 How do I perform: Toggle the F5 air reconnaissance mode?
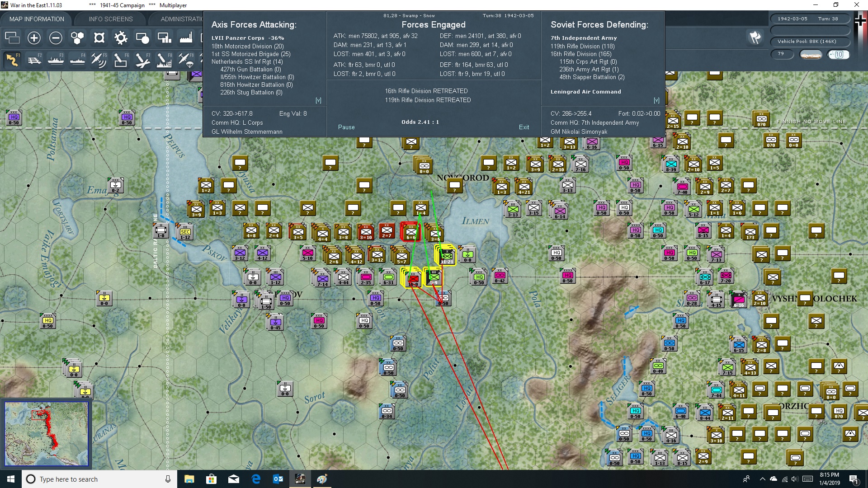click(99, 59)
